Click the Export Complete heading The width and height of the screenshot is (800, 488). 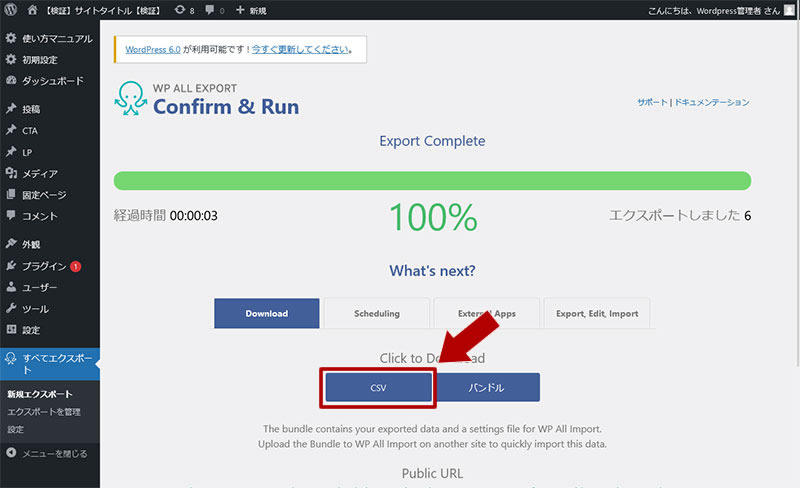click(x=432, y=141)
